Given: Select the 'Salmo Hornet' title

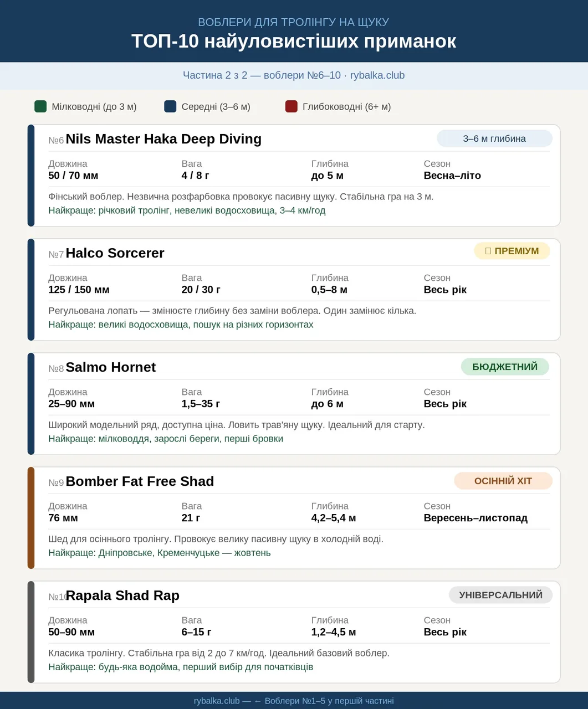Looking at the screenshot, I should (111, 367).
